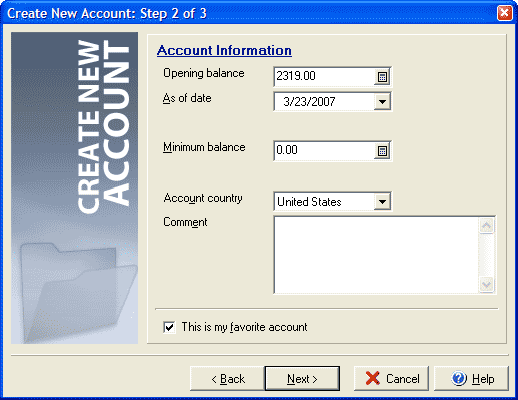Expand the As of date dropdown
The width and height of the screenshot is (518, 400).
pyautogui.click(x=382, y=102)
